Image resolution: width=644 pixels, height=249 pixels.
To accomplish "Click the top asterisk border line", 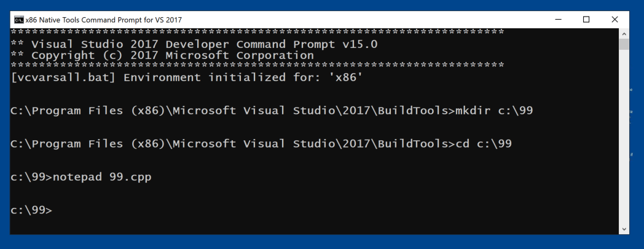I will (258, 33).
